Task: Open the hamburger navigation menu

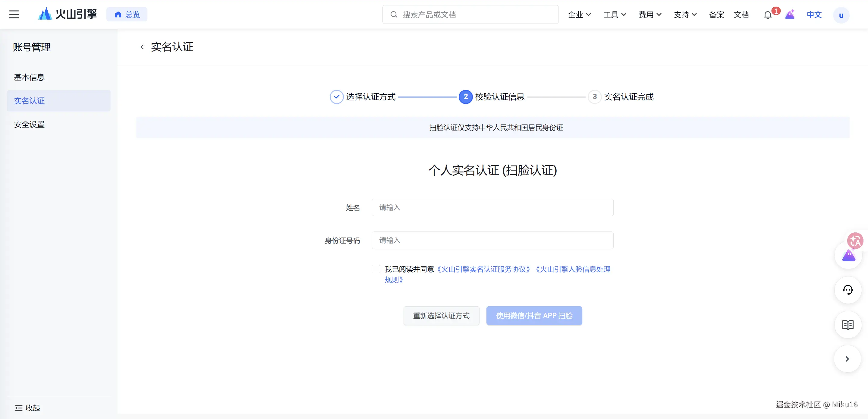Action: [14, 14]
